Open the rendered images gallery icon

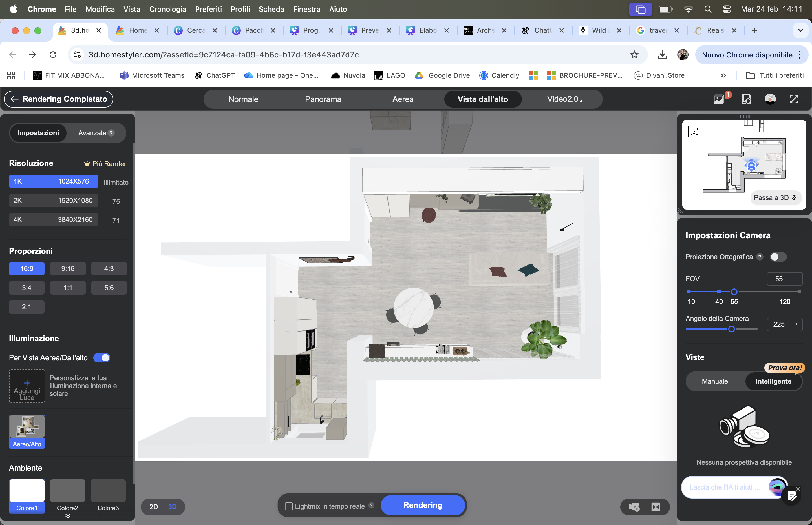click(719, 99)
